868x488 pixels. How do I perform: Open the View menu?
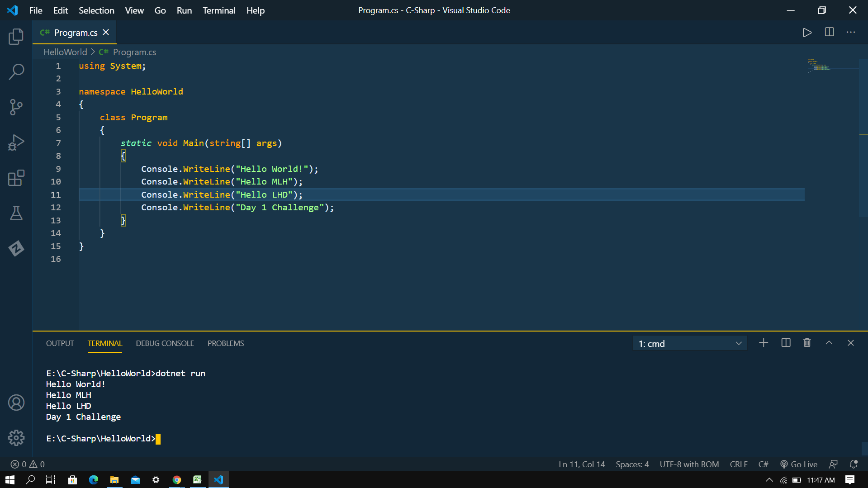(x=134, y=10)
